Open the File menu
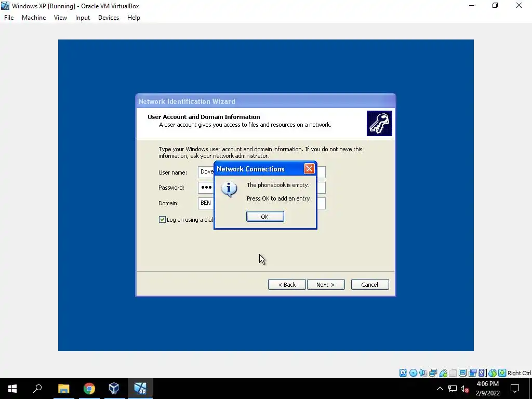 (9, 18)
